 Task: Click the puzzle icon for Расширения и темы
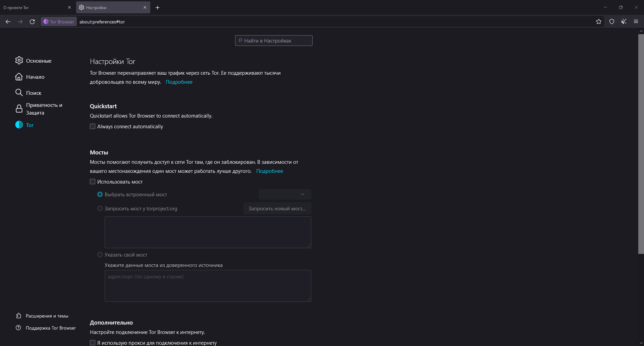pyautogui.click(x=19, y=316)
